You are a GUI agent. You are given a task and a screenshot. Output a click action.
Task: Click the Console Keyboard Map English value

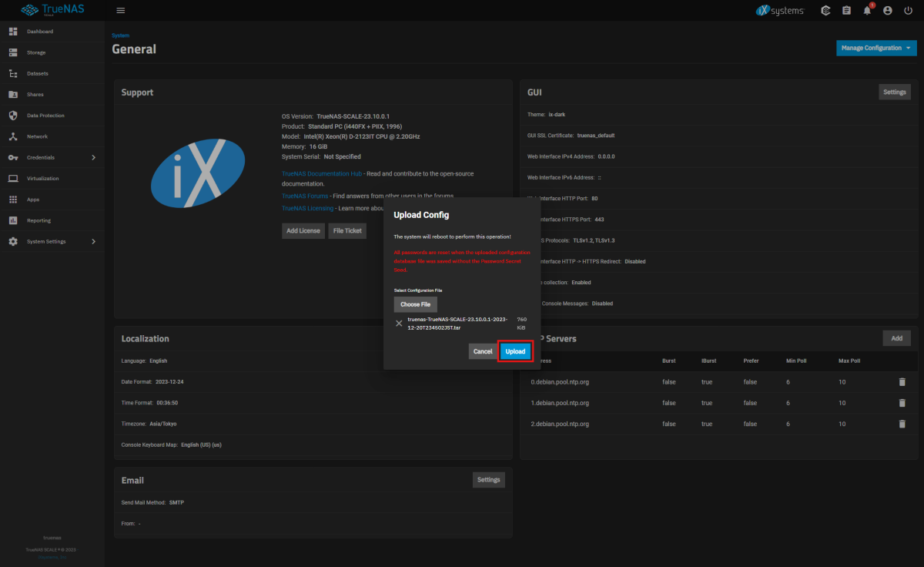click(x=201, y=445)
